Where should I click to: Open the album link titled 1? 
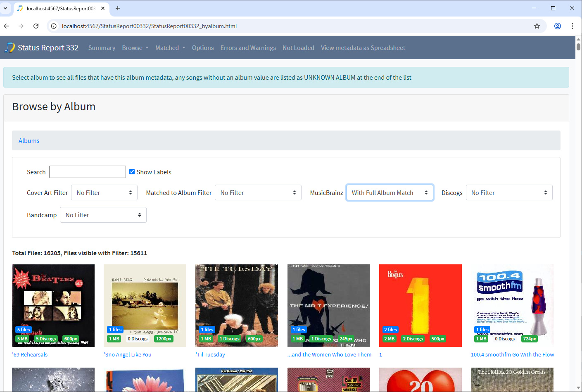click(x=380, y=354)
